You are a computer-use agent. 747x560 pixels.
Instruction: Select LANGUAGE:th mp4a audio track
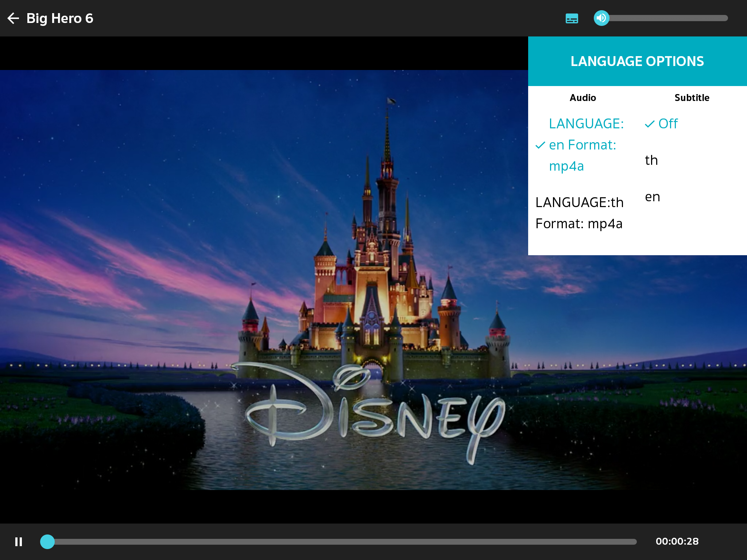[x=580, y=213]
